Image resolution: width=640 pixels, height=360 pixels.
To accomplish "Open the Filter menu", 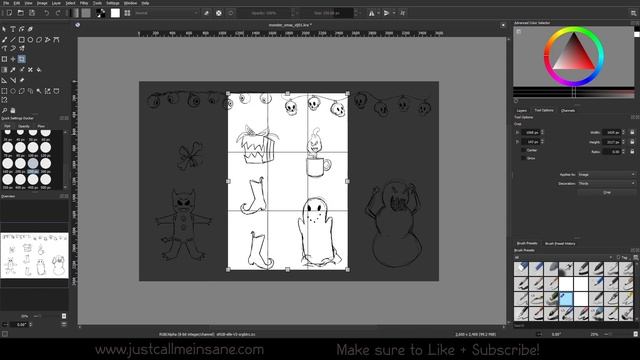I will coord(84,3).
